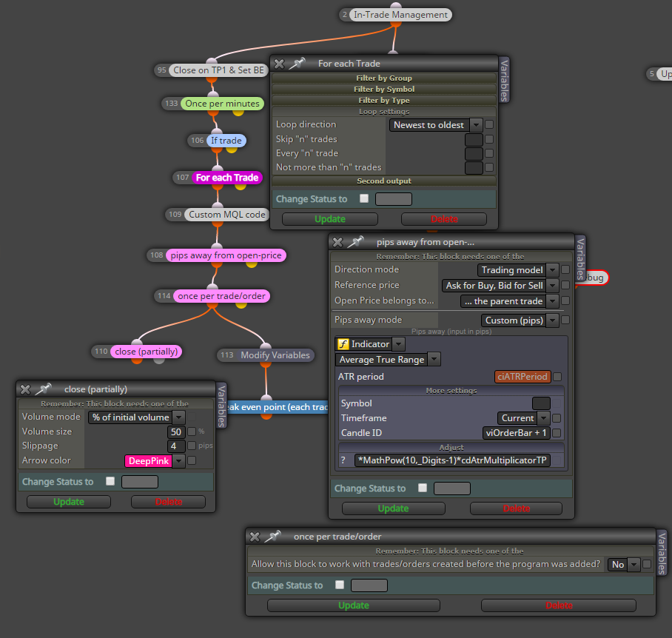This screenshot has height=638, width=672.
Task: Close the once per trade/order panel
Action: coord(255,537)
